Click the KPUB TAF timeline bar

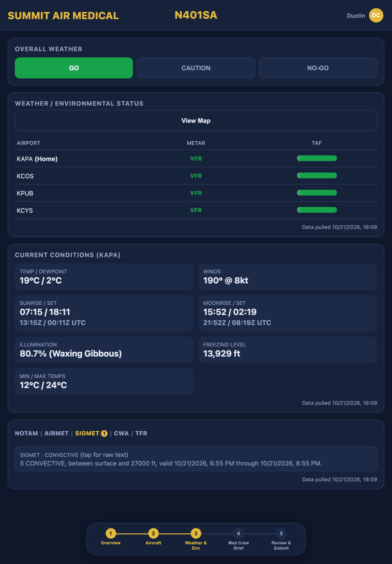tap(317, 193)
